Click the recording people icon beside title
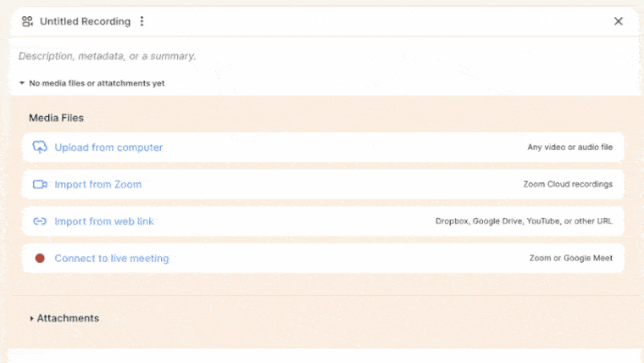The width and height of the screenshot is (644, 363). point(27,21)
